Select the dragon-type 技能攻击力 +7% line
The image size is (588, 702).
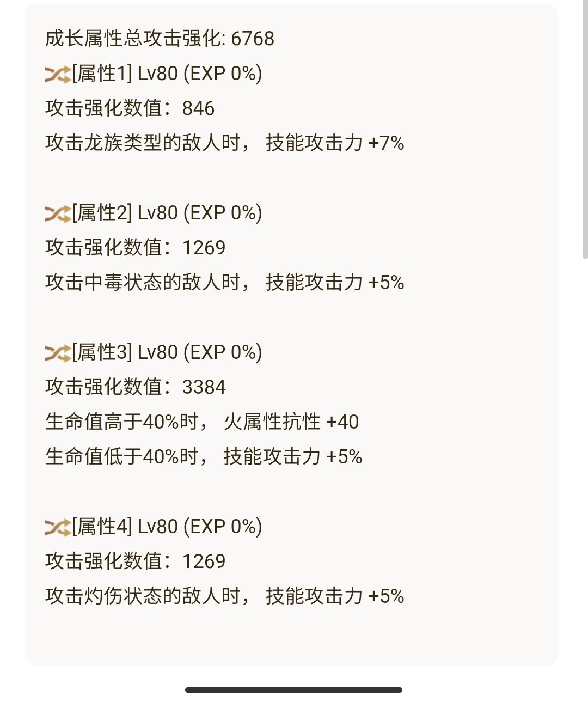tap(224, 143)
